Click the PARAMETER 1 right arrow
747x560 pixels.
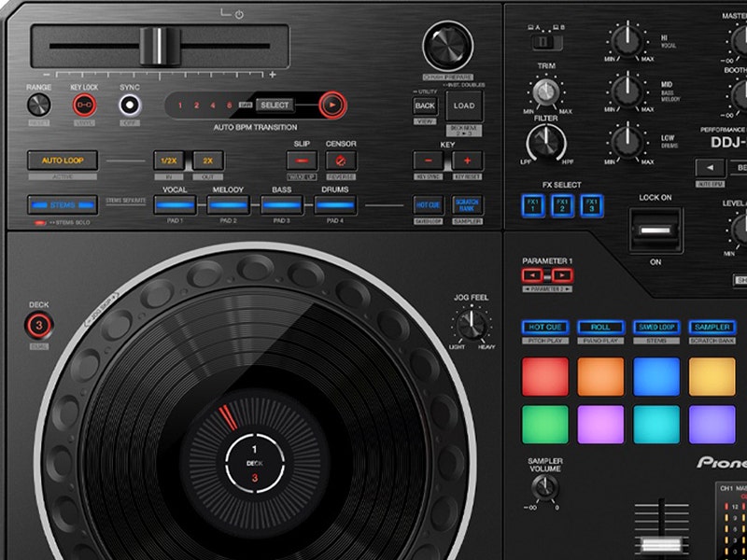(x=562, y=275)
